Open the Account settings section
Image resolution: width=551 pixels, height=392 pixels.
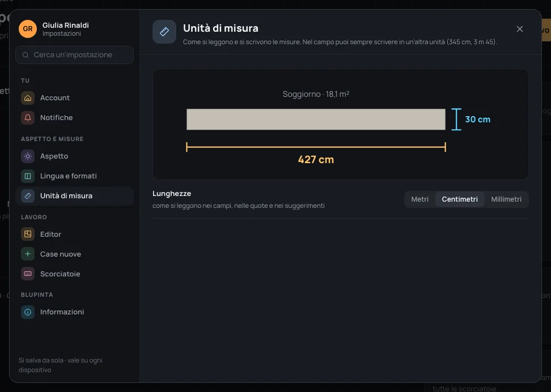tap(74, 98)
